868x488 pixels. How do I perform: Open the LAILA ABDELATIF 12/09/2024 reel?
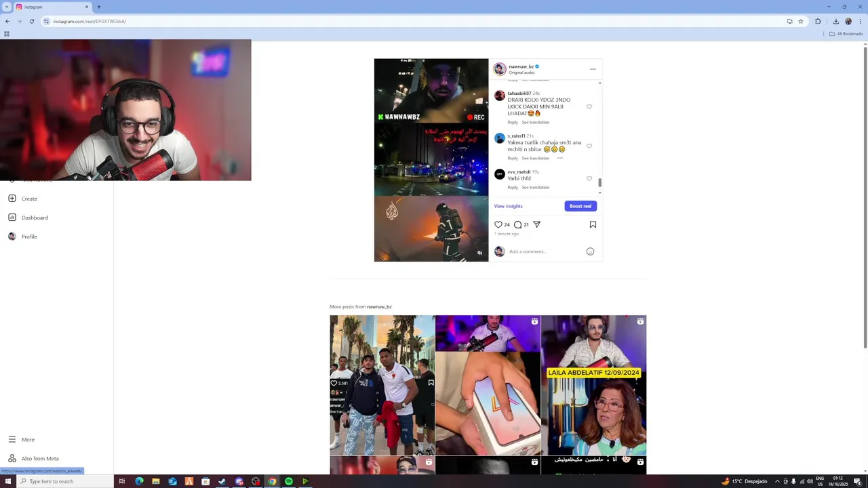point(593,385)
